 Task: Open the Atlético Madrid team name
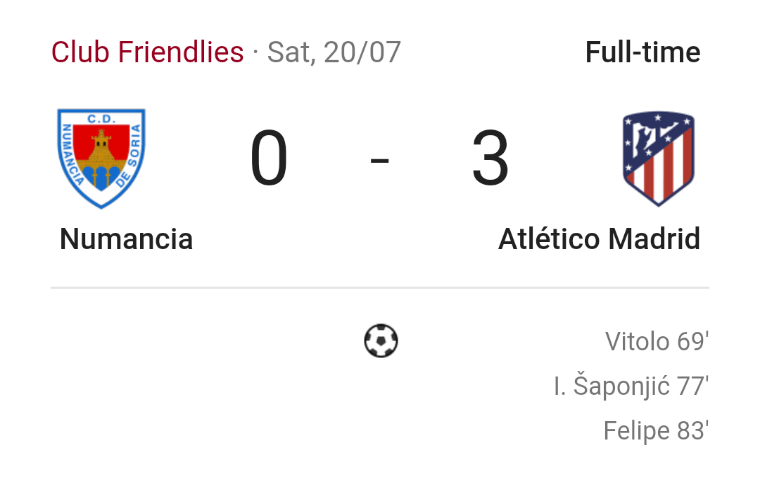(599, 239)
